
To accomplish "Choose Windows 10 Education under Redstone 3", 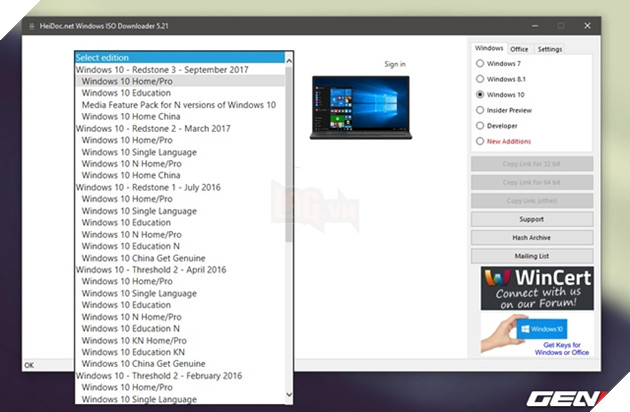I will 180,93.
